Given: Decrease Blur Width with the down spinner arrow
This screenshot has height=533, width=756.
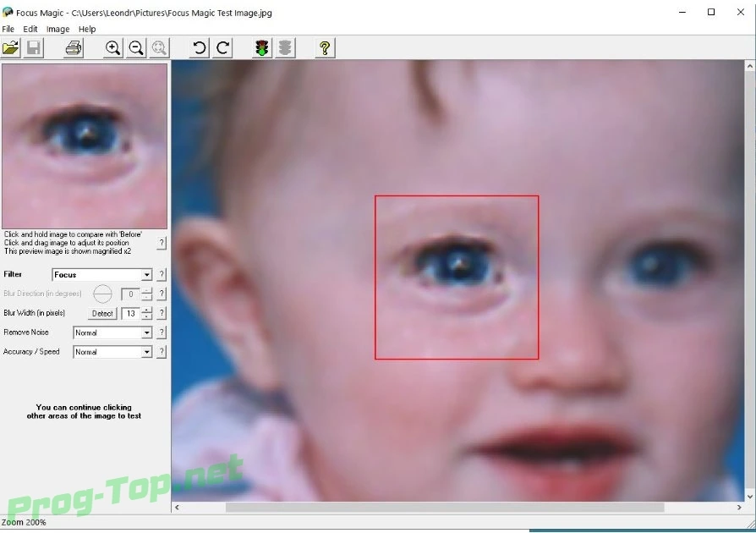Looking at the screenshot, I should coord(146,316).
